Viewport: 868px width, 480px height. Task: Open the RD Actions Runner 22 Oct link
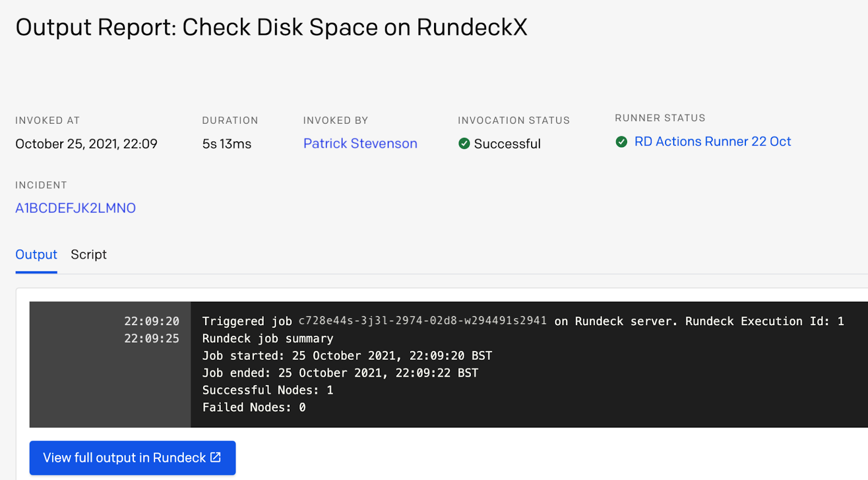pos(713,141)
